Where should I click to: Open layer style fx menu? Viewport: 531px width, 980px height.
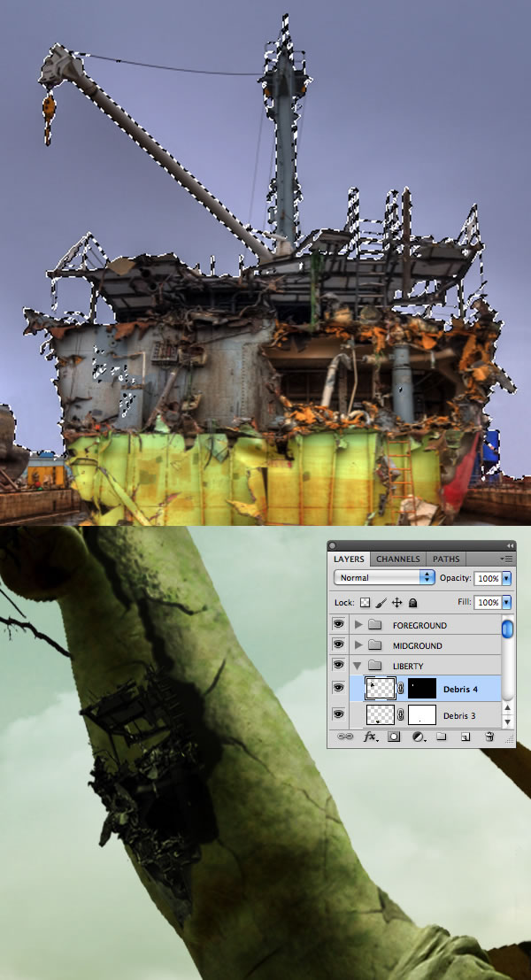click(371, 737)
